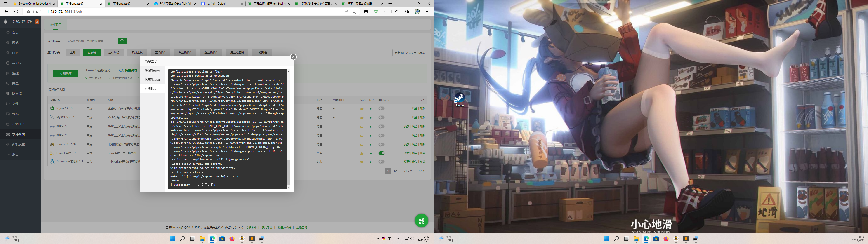Image resolution: width=868 pixels, height=244 pixels.
Task: Click the Linux工具箱 1.7 status play icon
Action: point(371,153)
